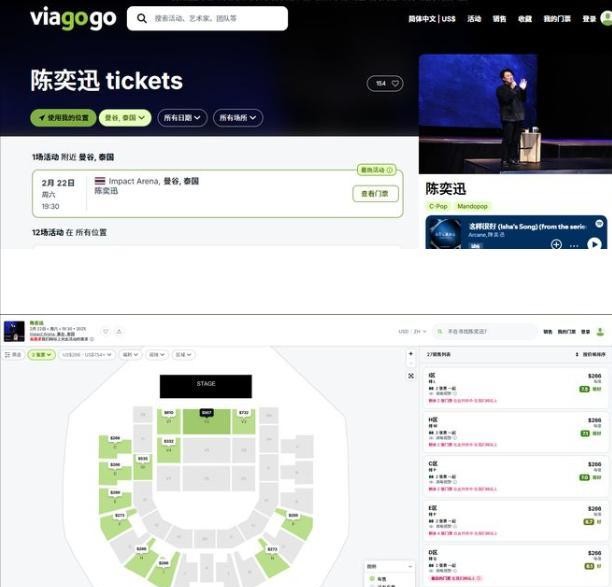
Task: Click the search field on ticket listing page
Action: [x=485, y=331]
